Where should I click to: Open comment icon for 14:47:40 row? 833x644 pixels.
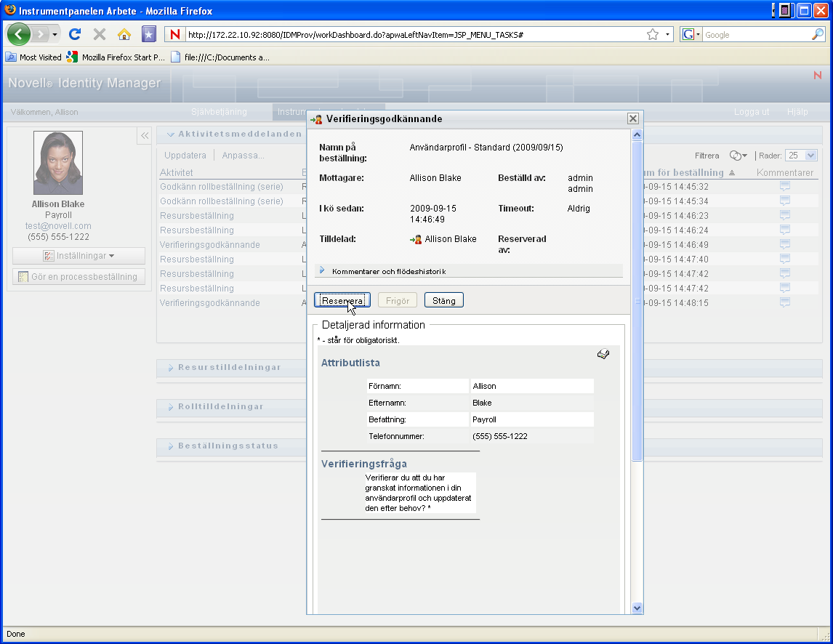click(784, 259)
